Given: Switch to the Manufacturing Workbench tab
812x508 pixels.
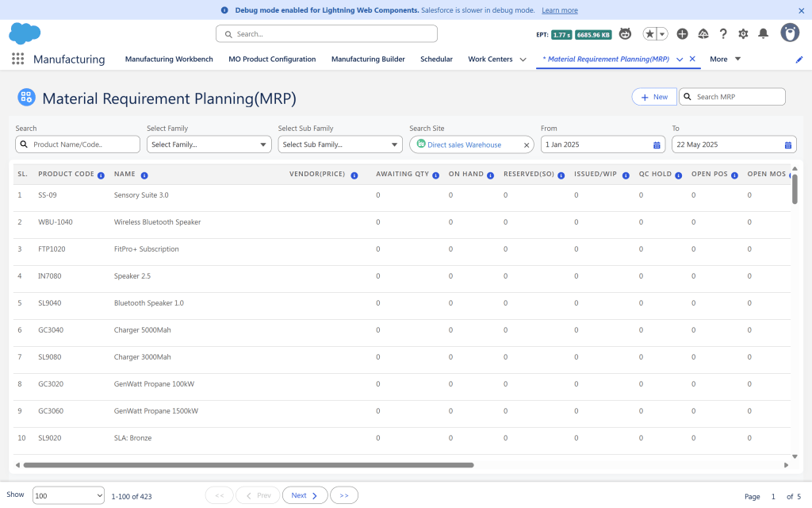Looking at the screenshot, I should 169,59.
